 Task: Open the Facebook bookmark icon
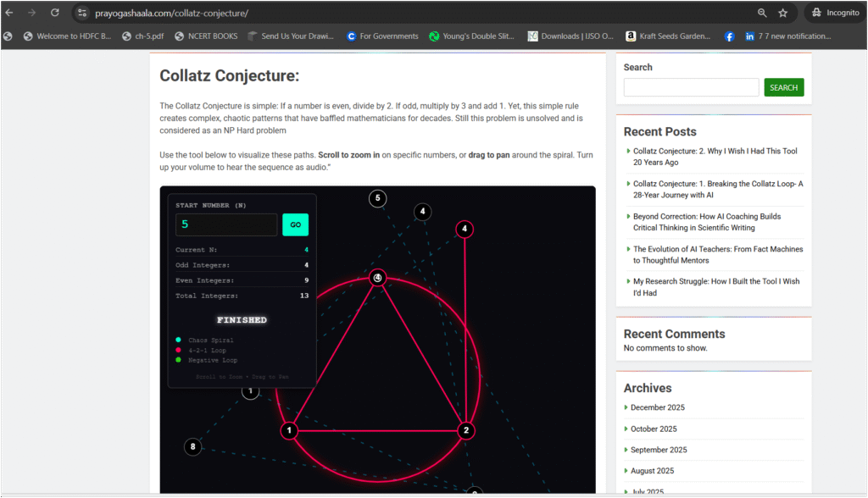coord(729,36)
